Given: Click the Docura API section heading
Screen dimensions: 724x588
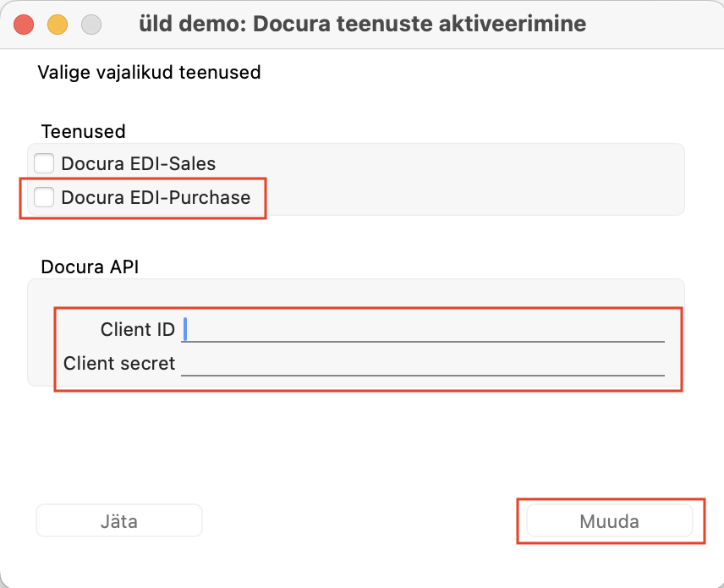Looking at the screenshot, I should 90,267.
